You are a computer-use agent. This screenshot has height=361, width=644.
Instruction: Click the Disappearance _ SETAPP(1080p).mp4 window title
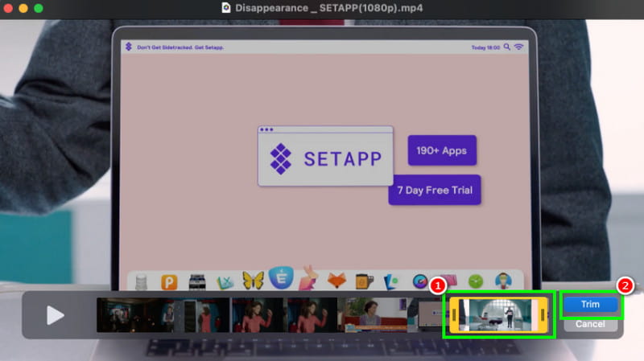click(x=328, y=8)
